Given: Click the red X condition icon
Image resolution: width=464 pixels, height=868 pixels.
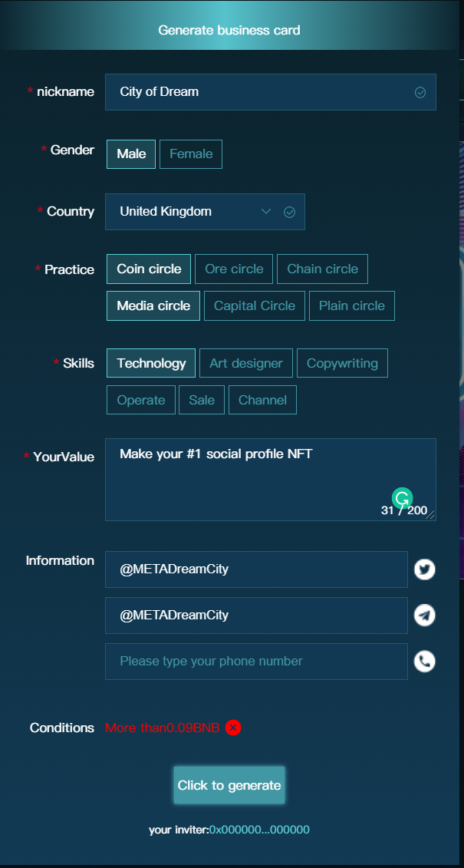Looking at the screenshot, I should [x=233, y=728].
